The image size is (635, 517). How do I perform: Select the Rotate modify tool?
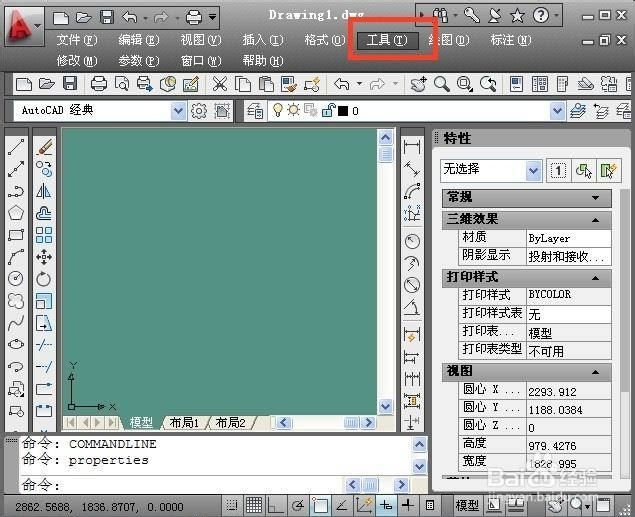[44, 279]
